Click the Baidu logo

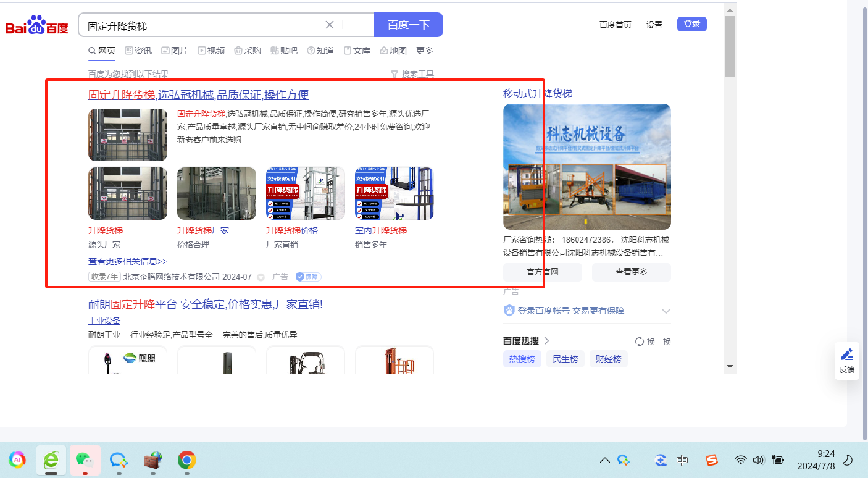(37, 25)
